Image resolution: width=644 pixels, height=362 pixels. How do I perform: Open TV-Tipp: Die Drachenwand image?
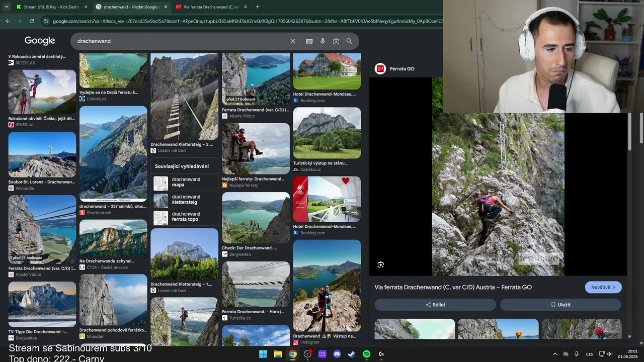42,304
